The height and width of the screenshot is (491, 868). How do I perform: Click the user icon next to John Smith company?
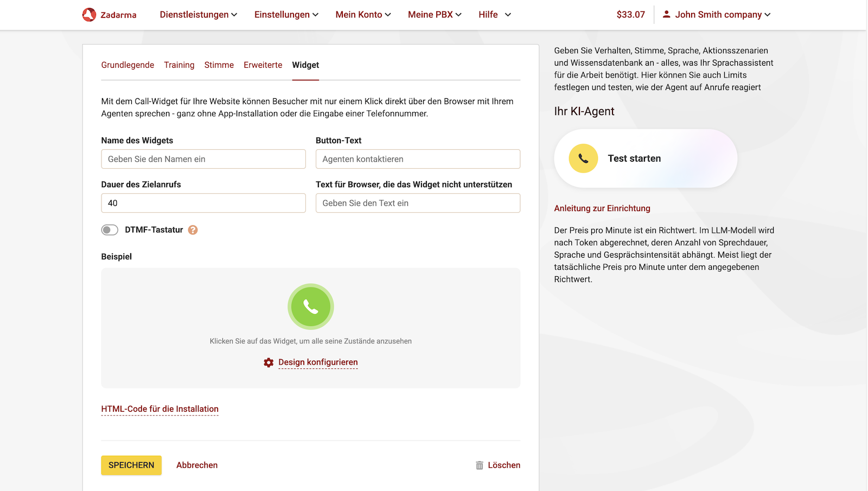tap(666, 15)
